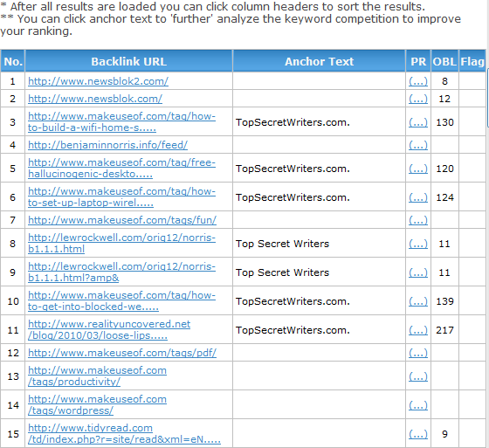Open the tidyread.com index.php link
The height and width of the screenshot is (448, 489).
pos(124,433)
